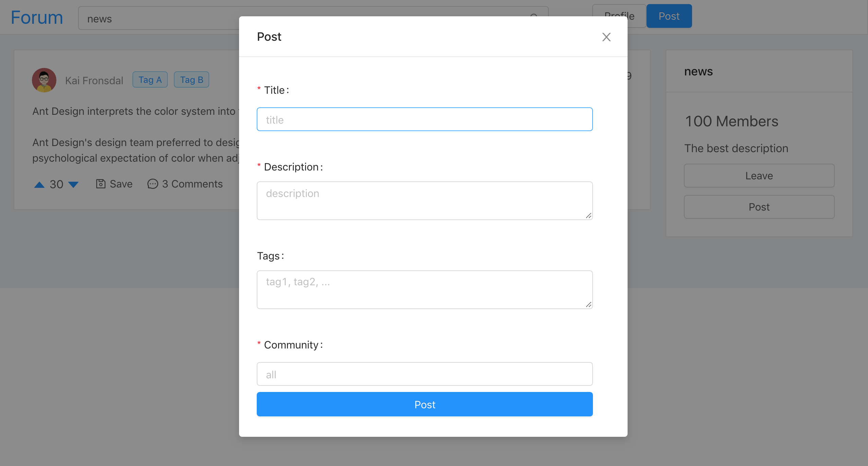Click the Save post icon
The image size is (868, 466).
[x=101, y=184]
